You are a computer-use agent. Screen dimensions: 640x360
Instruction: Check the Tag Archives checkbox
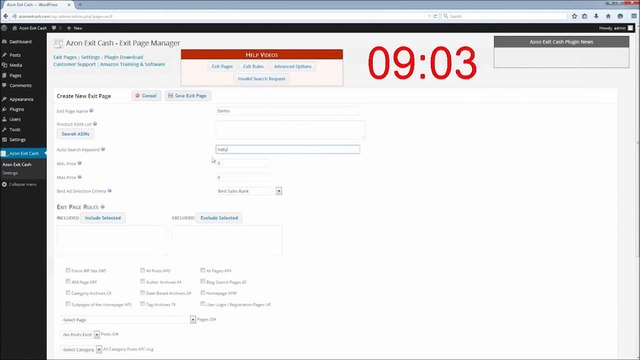(x=142, y=304)
